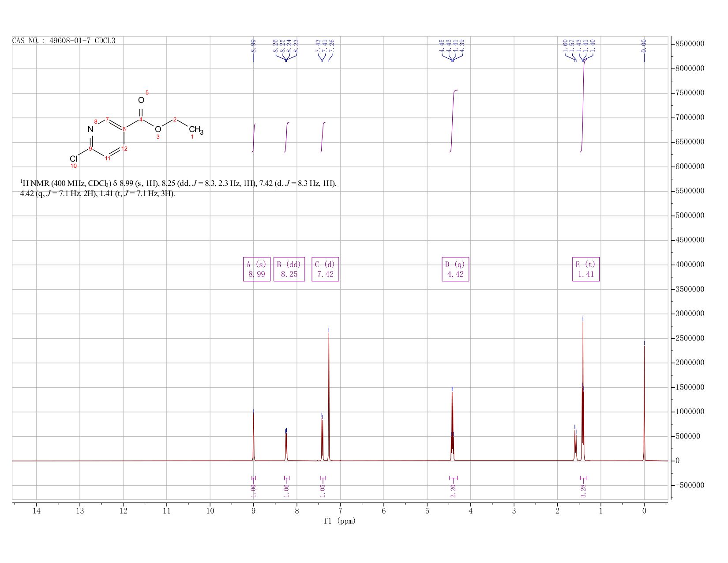Click integral value 3.28 below triplet
This screenshot has width=728, height=563.
[x=583, y=491]
